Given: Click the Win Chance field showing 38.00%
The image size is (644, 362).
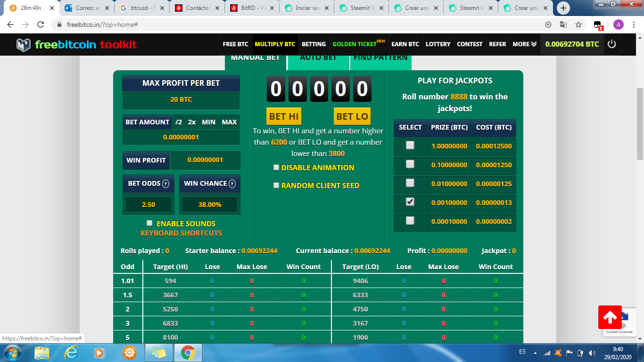Looking at the screenshot, I should click(209, 205).
